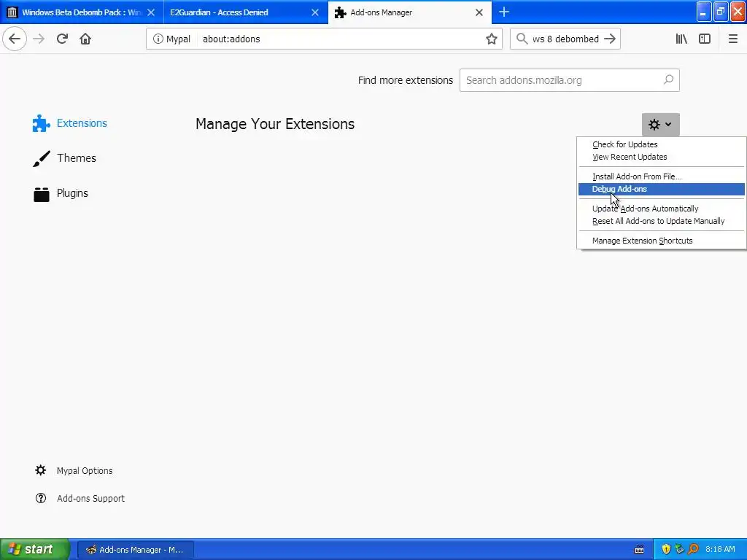The height and width of the screenshot is (560, 747).
Task: Bookmark this page with the star
Action: (491, 39)
